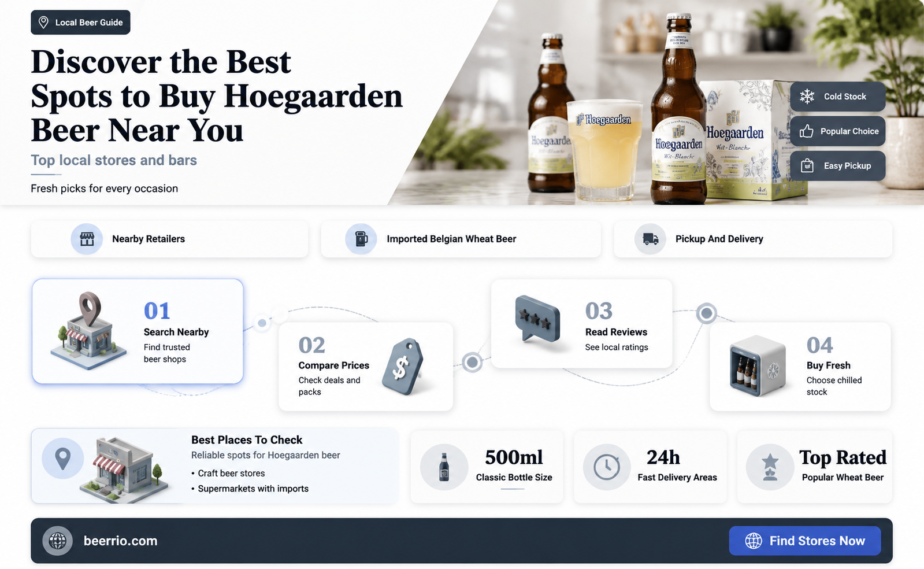The image size is (924, 569).
Task: Click the star badge icon next to Top Rated
Action: (770, 467)
